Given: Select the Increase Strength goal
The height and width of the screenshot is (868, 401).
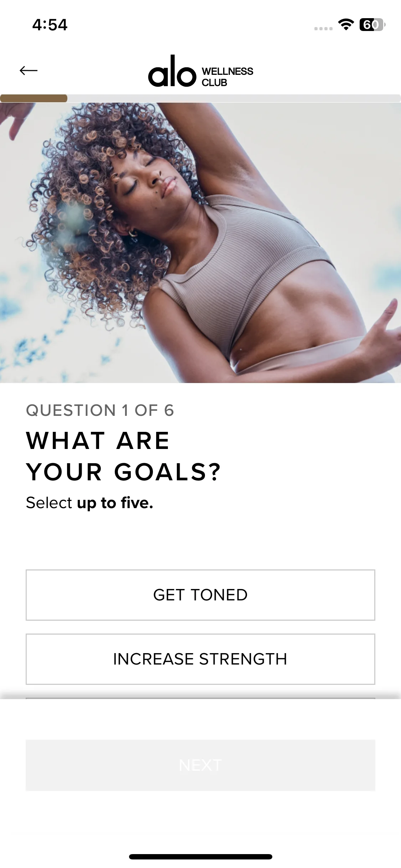Looking at the screenshot, I should pos(200,659).
